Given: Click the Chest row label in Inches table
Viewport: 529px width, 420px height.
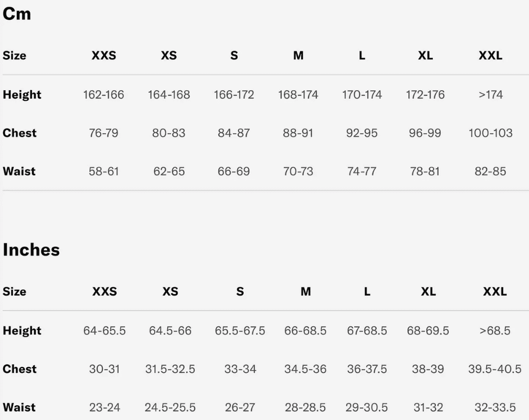Looking at the screenshot, I should point(19,369).
